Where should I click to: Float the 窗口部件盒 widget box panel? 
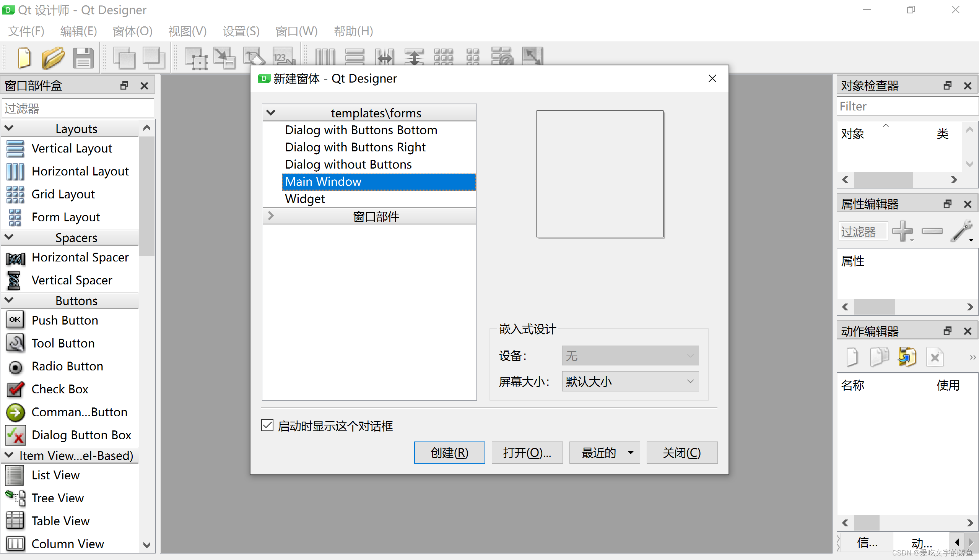point(124,85)
